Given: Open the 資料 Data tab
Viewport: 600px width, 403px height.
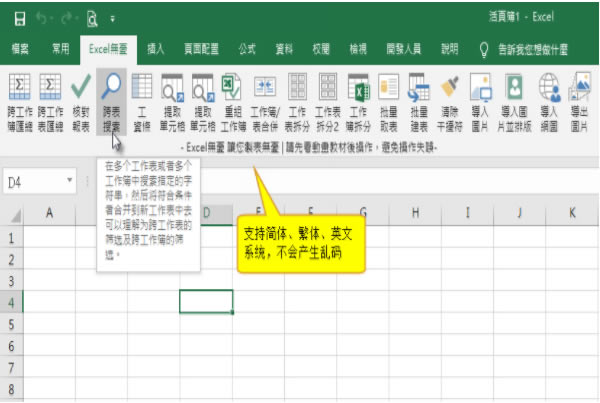Looking at the screenshot, I should click(x=284, y=49).
